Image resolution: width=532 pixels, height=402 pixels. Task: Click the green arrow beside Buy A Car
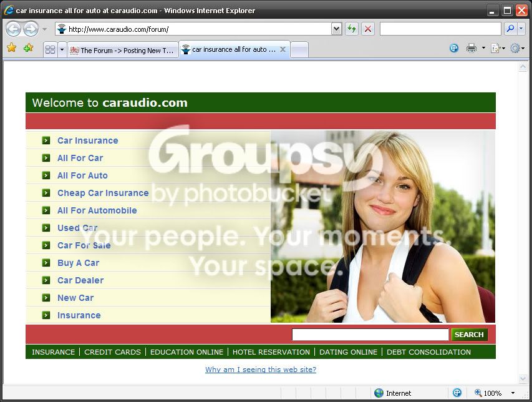[x=46, y=263]
